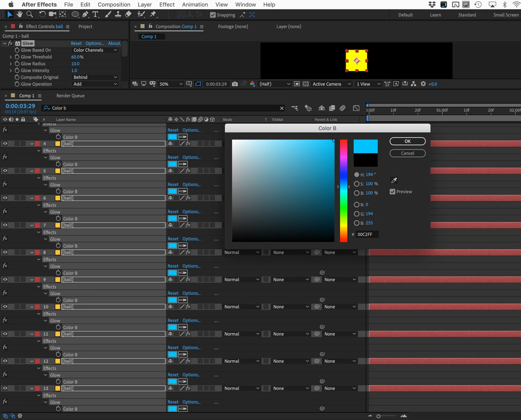521x420 pixels.
Task: Select the Pan Behind anchor point tool
Action: tap(63, 14)
